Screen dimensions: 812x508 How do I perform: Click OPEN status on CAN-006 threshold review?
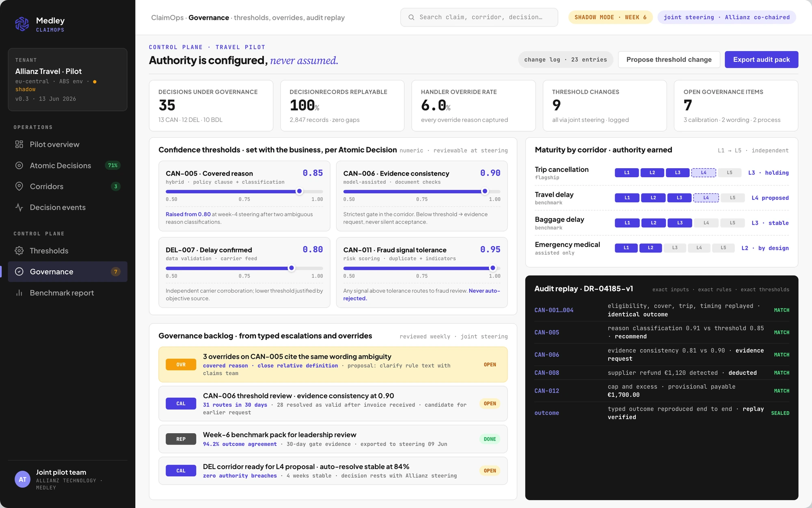(490, 404)
